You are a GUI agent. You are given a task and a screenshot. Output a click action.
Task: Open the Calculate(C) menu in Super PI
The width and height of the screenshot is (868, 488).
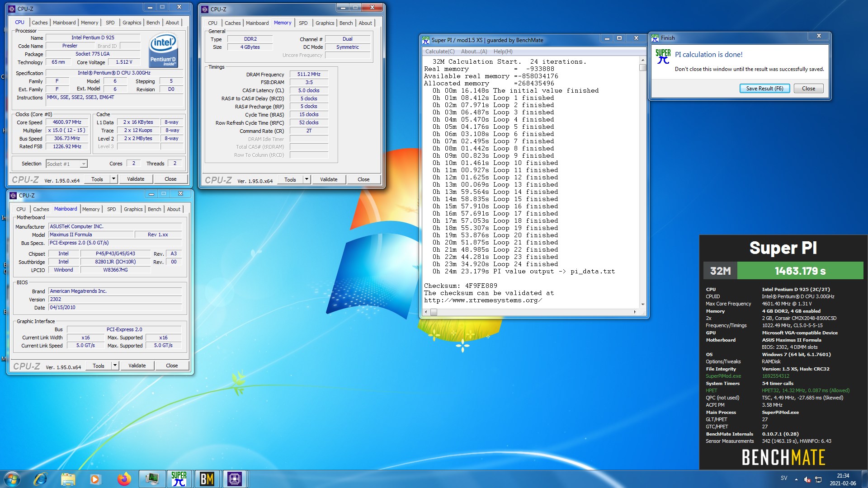[440, 52]
